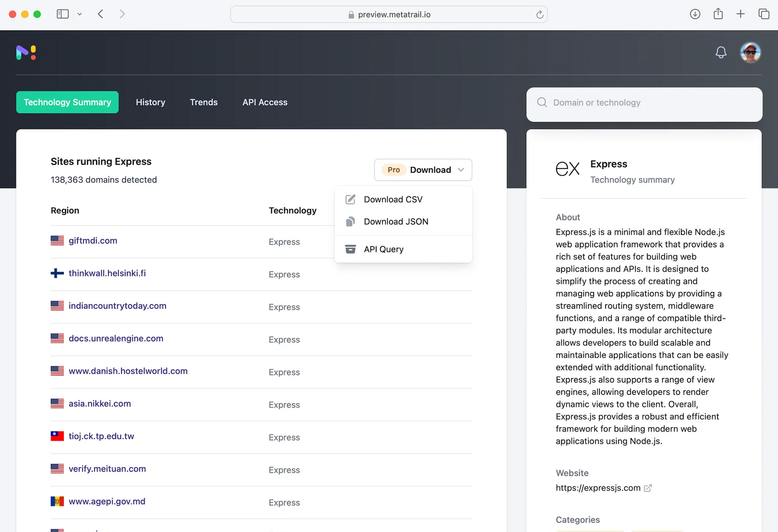This screenshot has width=778, height=532.
Task: Click the magnifying glass search icon
Action: coord(542,102)
